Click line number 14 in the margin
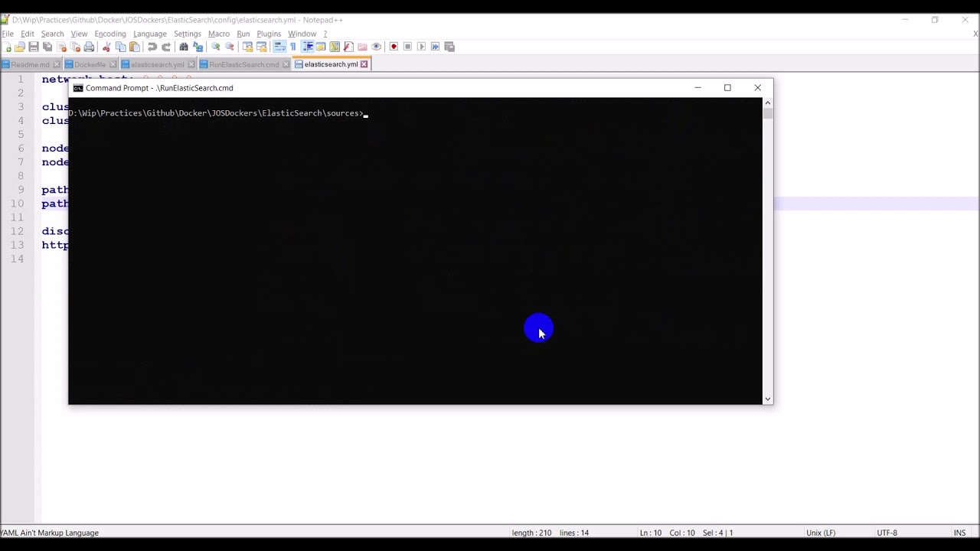Viewport: 980px width, 551px height. click(18, 259)
